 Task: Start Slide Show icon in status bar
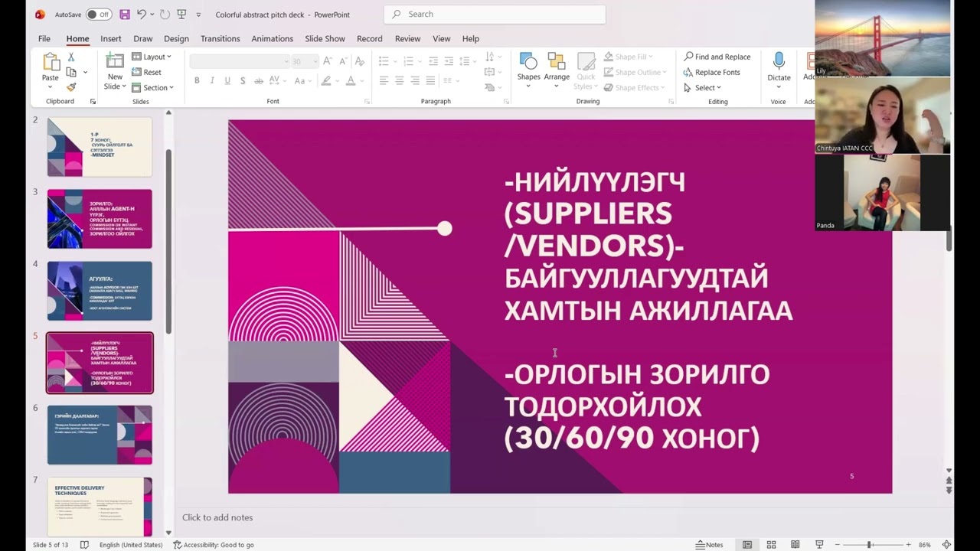point(819,545)
